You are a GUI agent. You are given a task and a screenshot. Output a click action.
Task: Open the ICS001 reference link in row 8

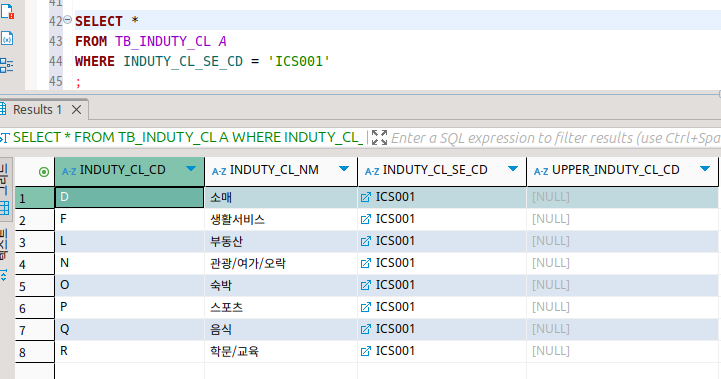pyautogui.click(x=366, y=351)
